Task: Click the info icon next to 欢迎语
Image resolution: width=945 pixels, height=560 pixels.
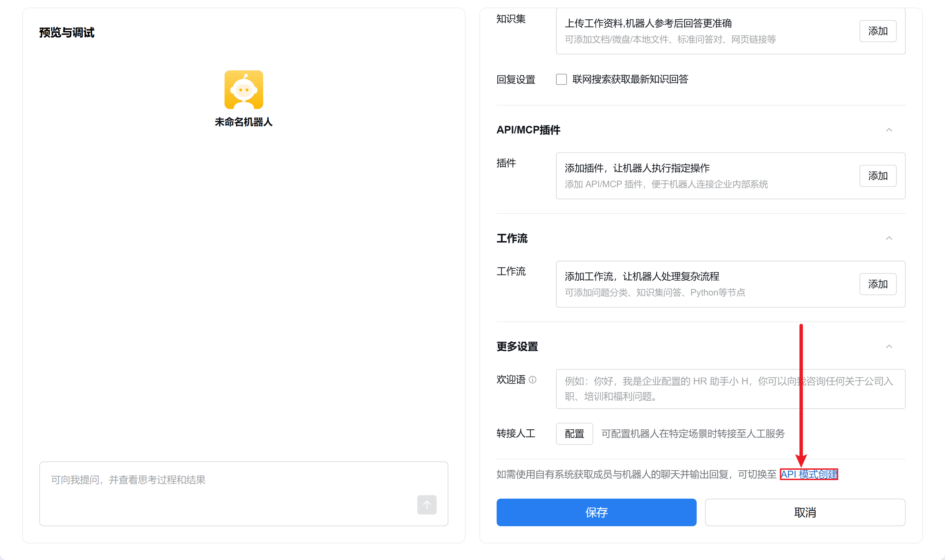Action: (532, 380)
